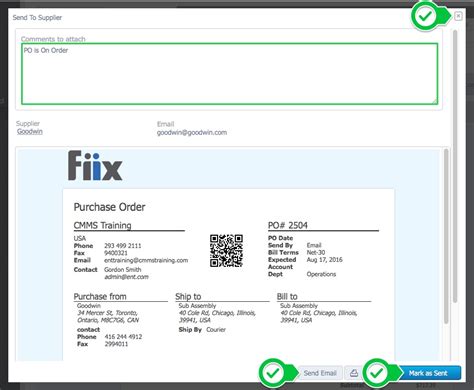Click the admin@ent.com contact email

coord(126,277)
